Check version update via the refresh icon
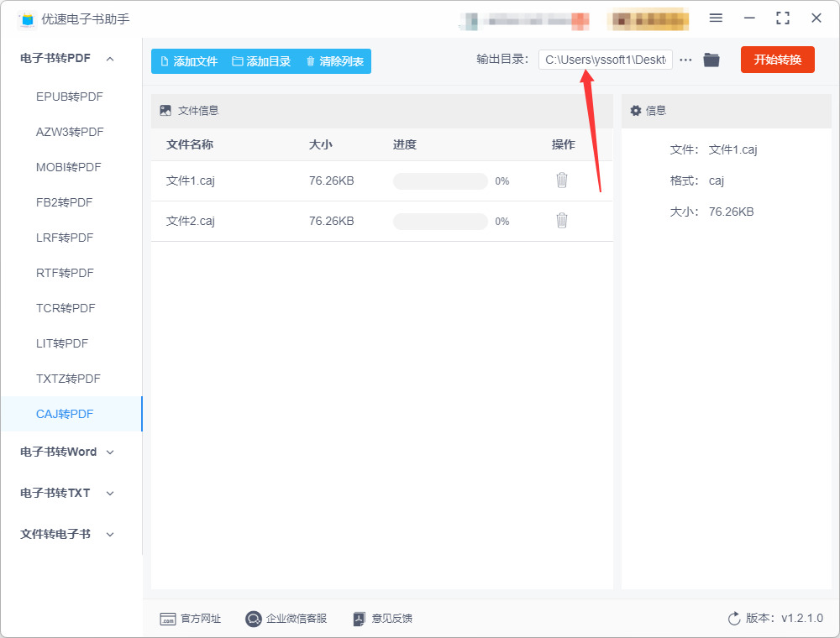The height and width of the screenshot is (638, 840). coord(734,619)
